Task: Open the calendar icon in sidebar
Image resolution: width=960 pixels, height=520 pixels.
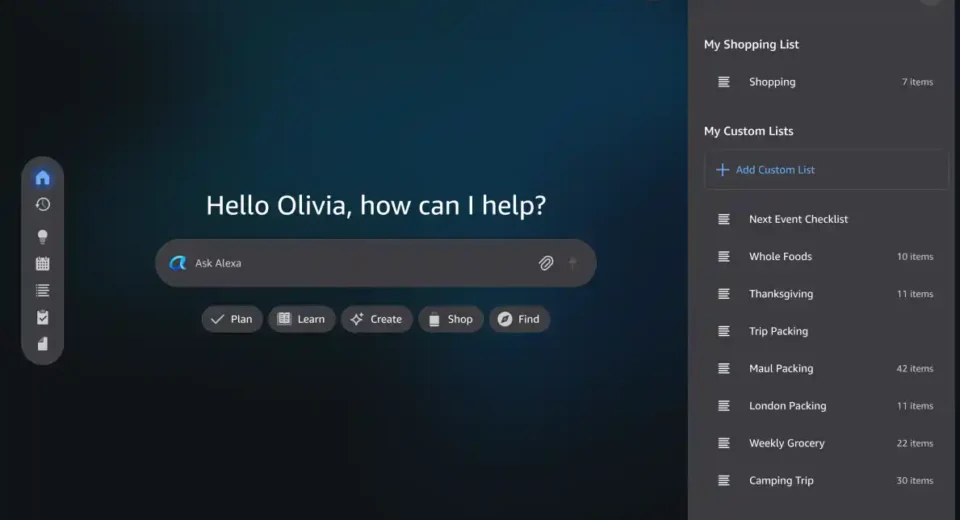Action: [42, 264]
